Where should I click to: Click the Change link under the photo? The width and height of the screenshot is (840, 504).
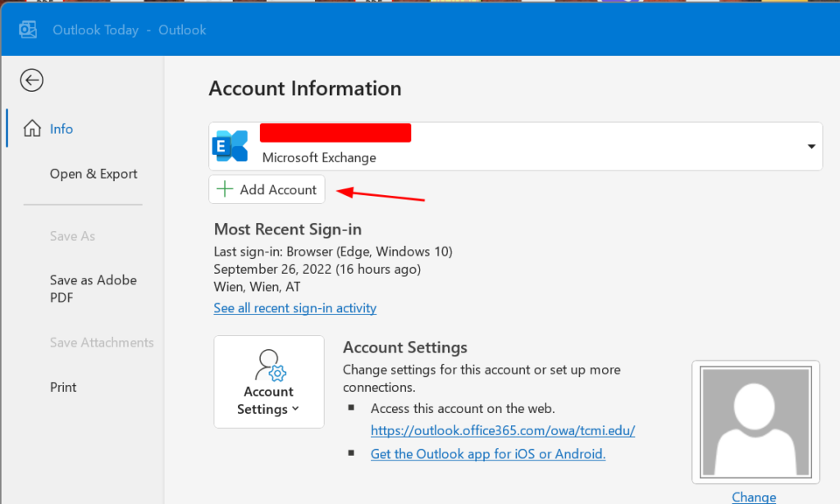coord(754,497)
